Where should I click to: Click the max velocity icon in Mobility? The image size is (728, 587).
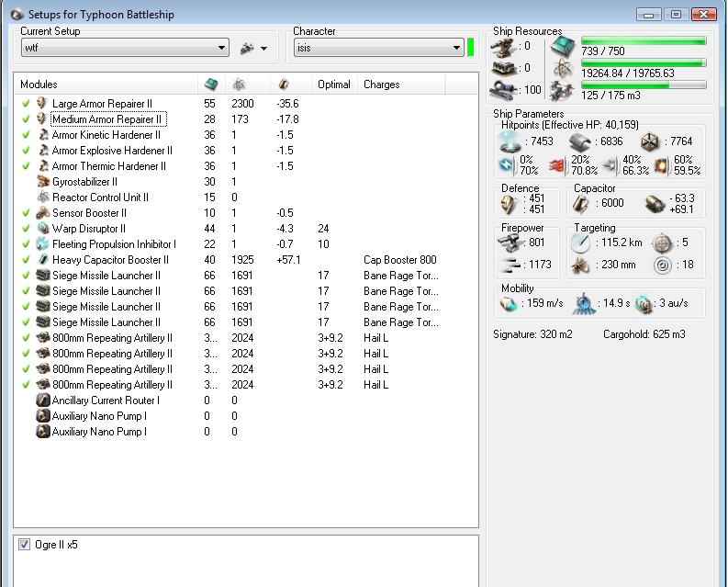click(x=508, y=304)
